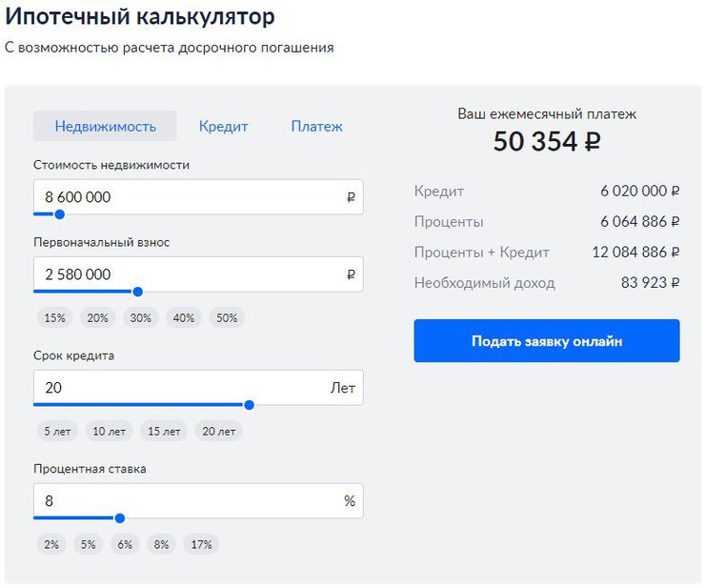Pick the 50% down payment preset
The width and height of the screenshot is (705, 588).
click(227, 318)
